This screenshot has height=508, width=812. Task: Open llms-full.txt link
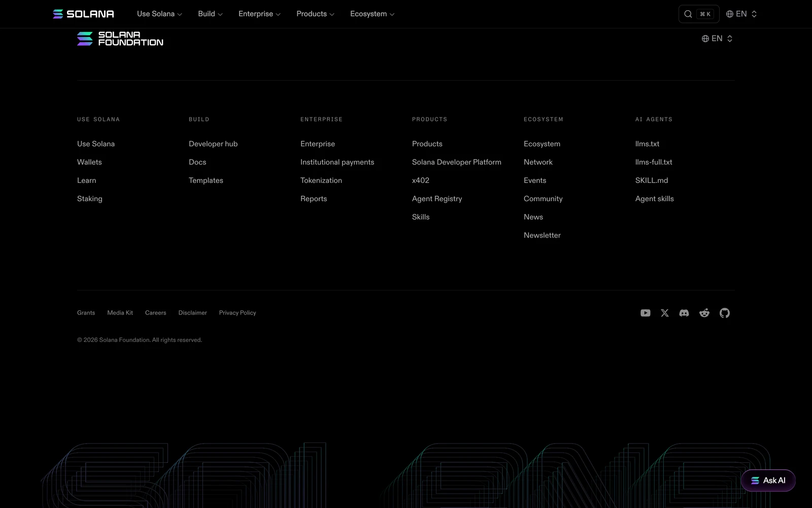tap(654, 162)
